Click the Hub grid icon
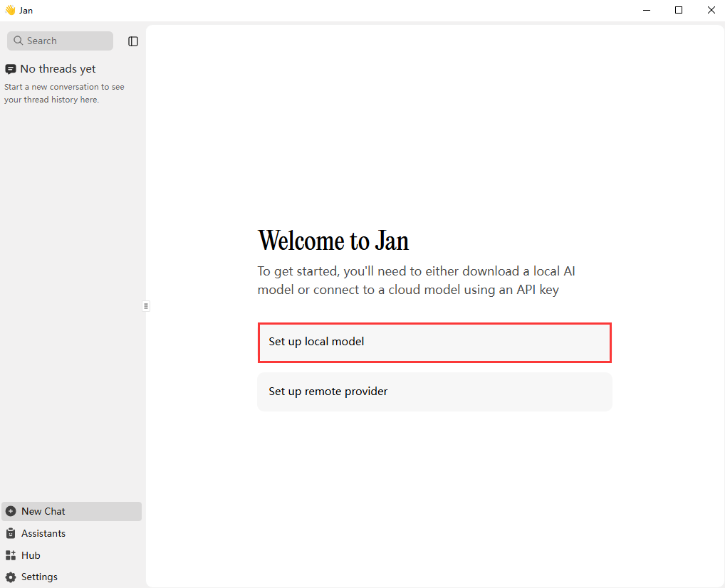The image size is (725, 588). pyautogui.click(x=11, y=555)
